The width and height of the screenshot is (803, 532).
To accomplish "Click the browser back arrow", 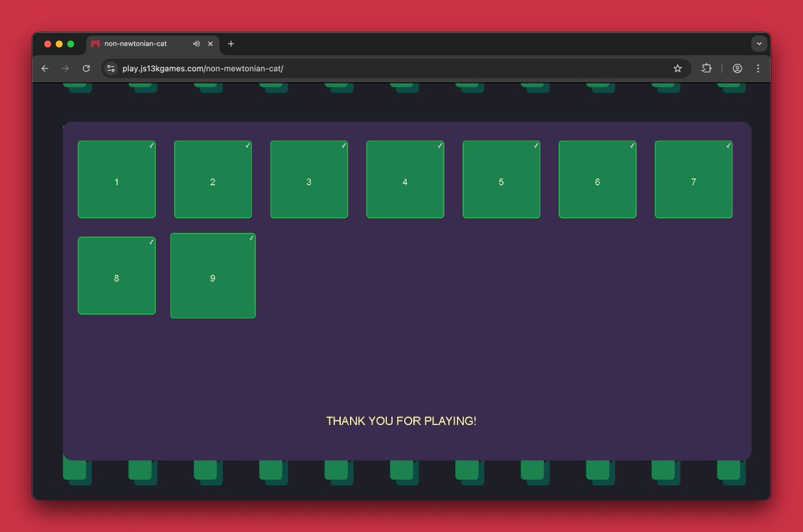I will pos(45,68).
